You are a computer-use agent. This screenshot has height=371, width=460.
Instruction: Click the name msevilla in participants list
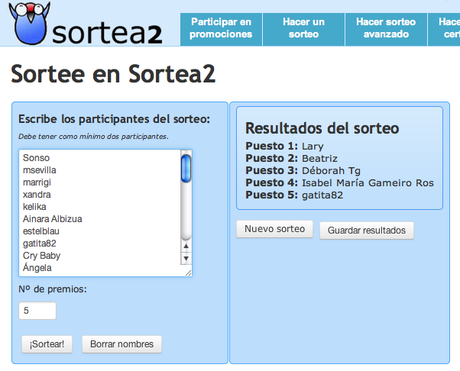[x=39, y=170]
